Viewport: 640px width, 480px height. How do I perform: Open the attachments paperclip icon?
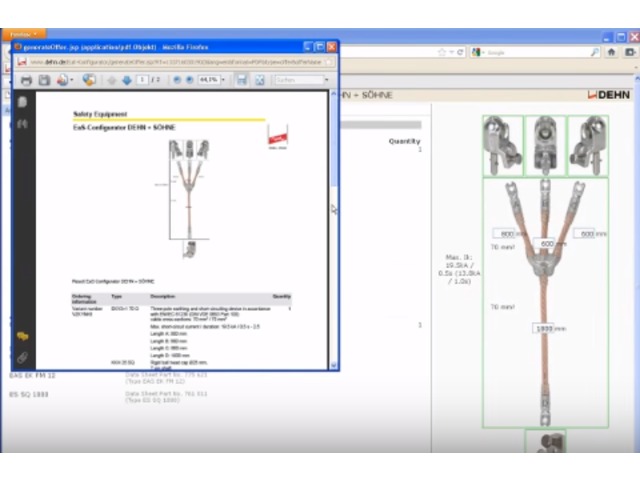[x=22, y=358]
